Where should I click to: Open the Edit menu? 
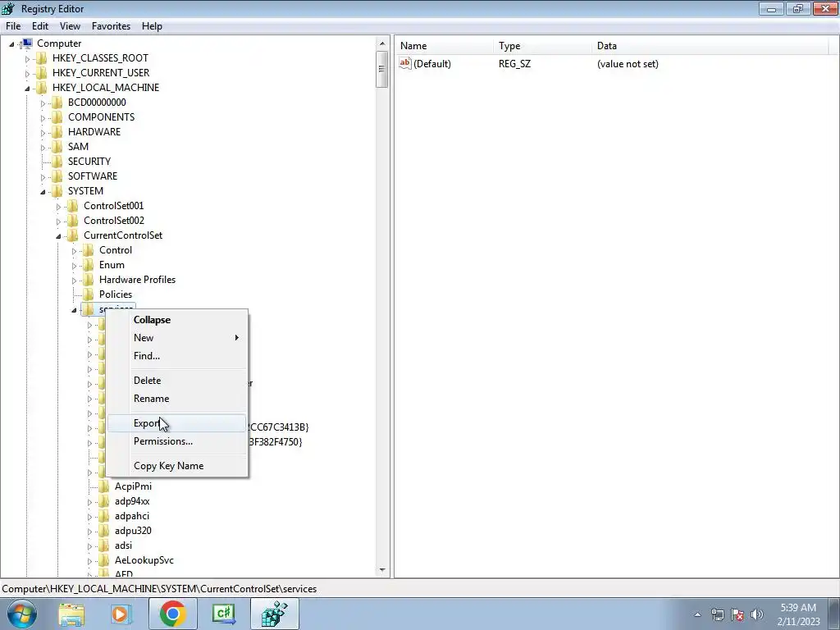click(x=40, y=26)
